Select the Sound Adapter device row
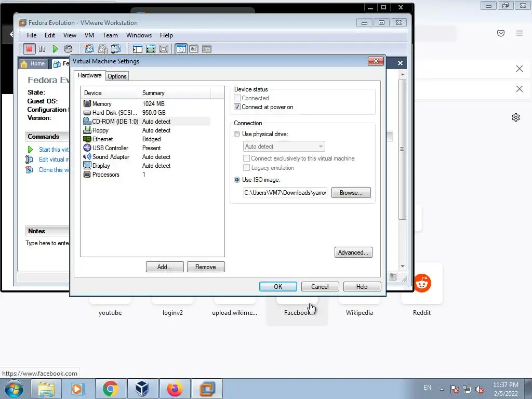 [x=147, y=157]
